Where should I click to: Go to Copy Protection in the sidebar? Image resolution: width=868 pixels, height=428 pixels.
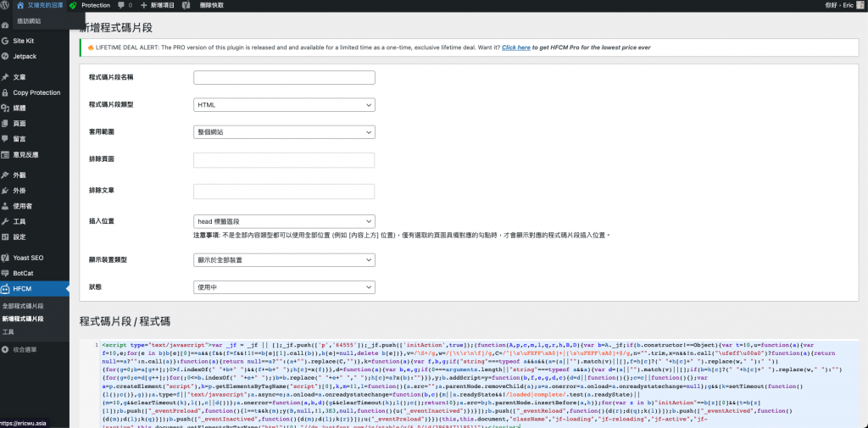pyautogui.click(x=35, y=92)
